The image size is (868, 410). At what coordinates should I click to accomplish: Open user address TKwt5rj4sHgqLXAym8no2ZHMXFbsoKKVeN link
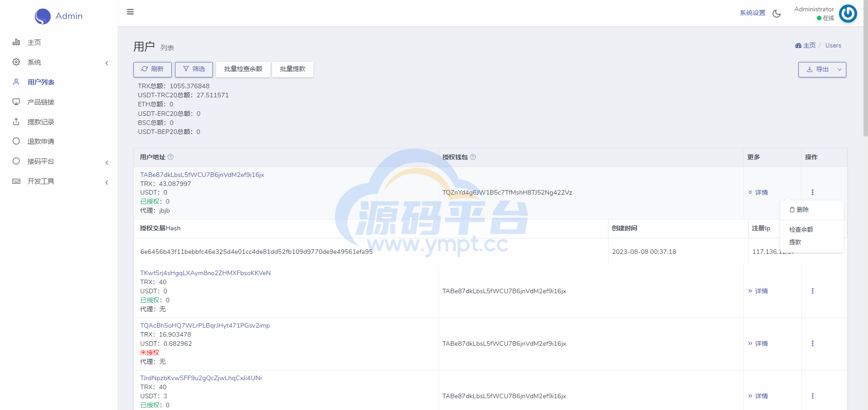pos(205,273)
